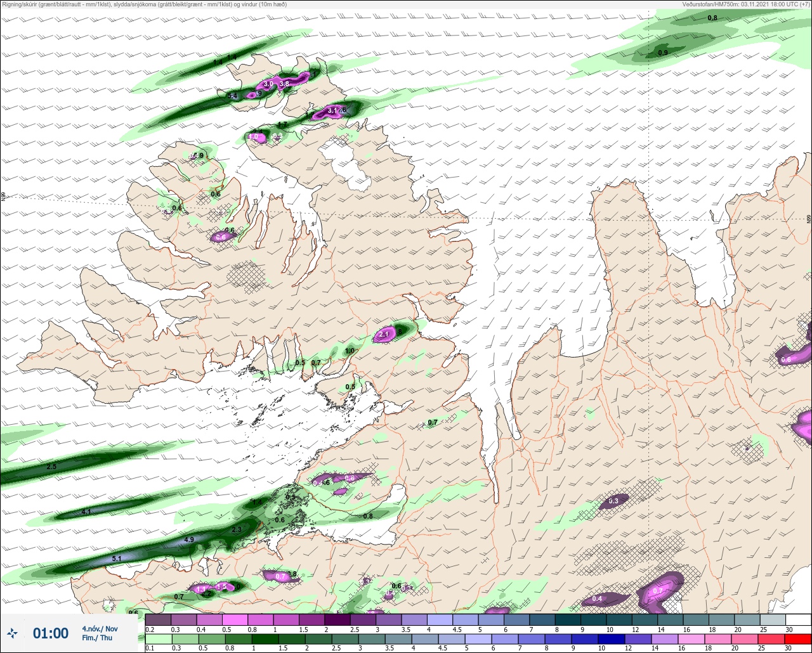Image resolution: width=812 pixels, height=653 pixels.
Task: Click the 2.1 snow value on the purple patch
Action: click(x=384, y=334)
